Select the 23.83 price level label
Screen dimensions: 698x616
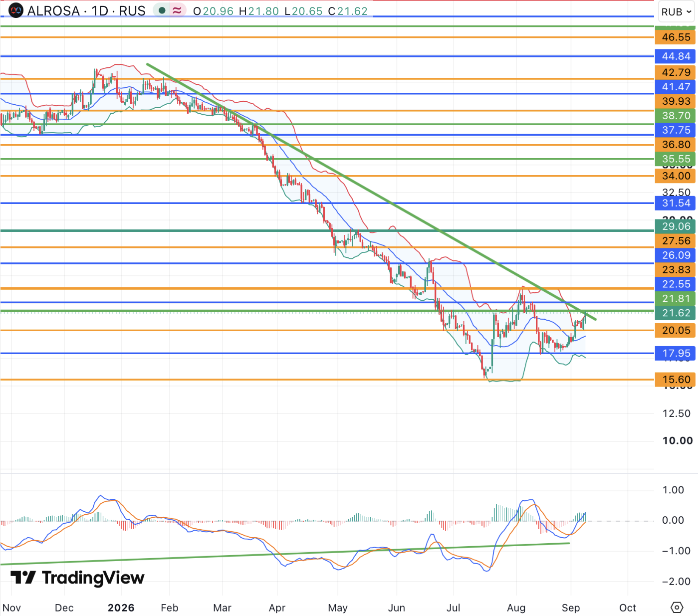[x=676, y=270]
